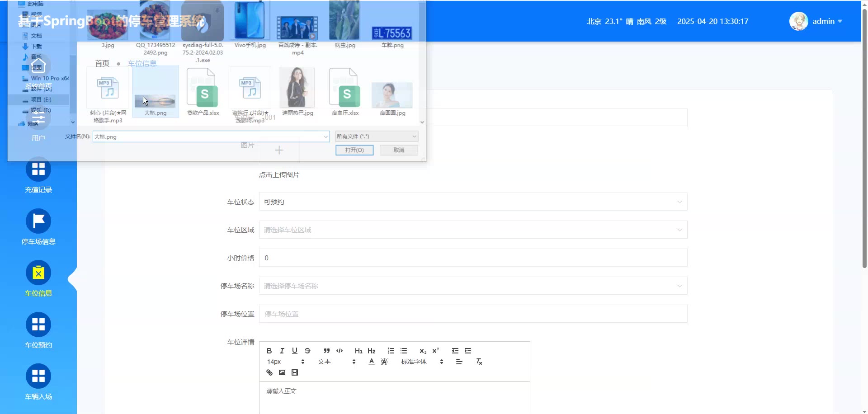The image size is (868, 414).
Task: Click the insert link icon
Action: coord(269,372)
